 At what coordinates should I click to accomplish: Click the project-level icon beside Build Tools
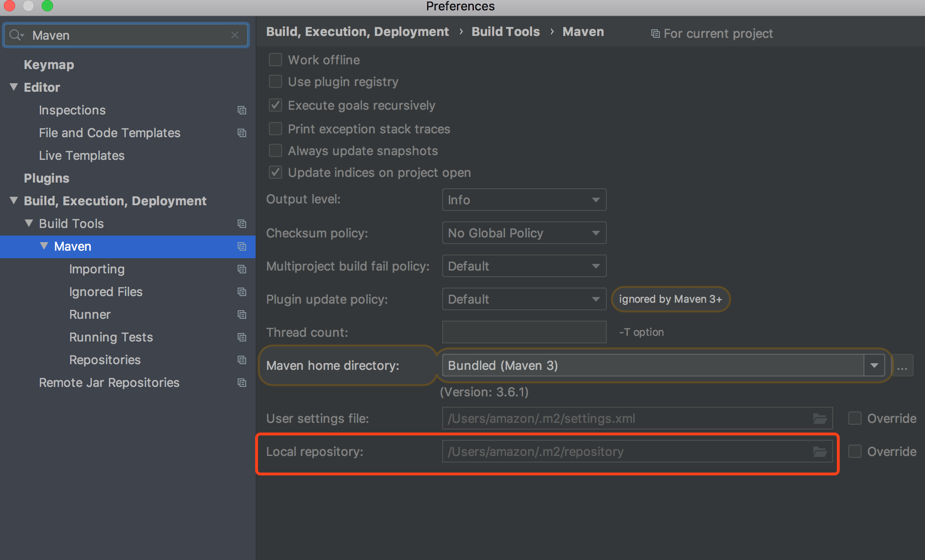tap(242, 224)
